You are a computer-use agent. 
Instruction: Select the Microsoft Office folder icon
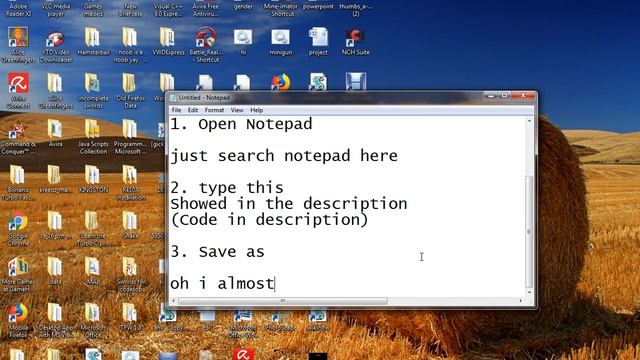[x=93, y=321]
